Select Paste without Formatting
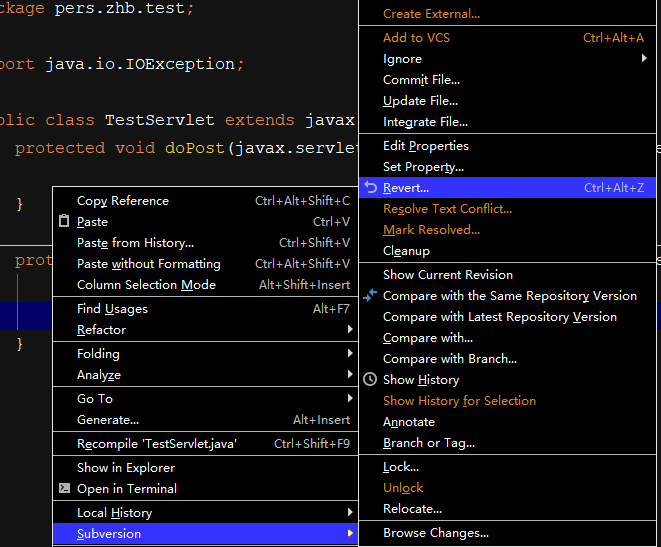 pos(205,264)
